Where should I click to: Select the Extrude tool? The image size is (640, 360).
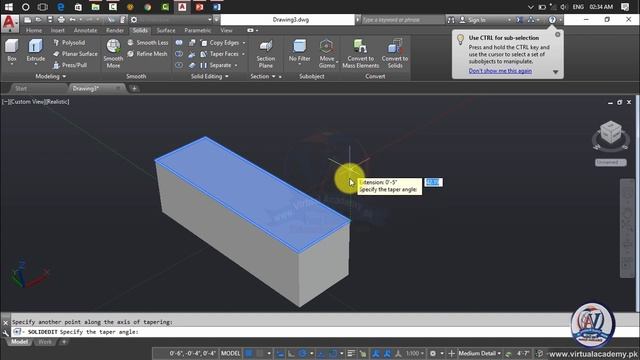tap(36, 51)
